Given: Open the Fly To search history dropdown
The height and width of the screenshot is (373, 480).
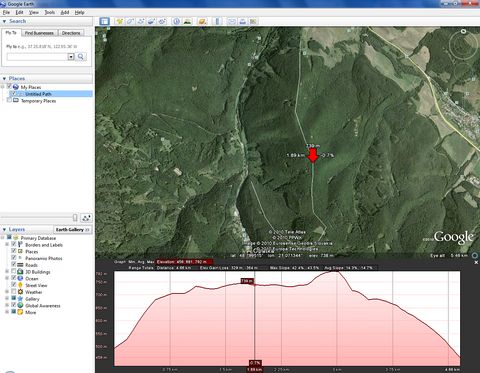Looking at the screenshot, I should click(71, 57).
